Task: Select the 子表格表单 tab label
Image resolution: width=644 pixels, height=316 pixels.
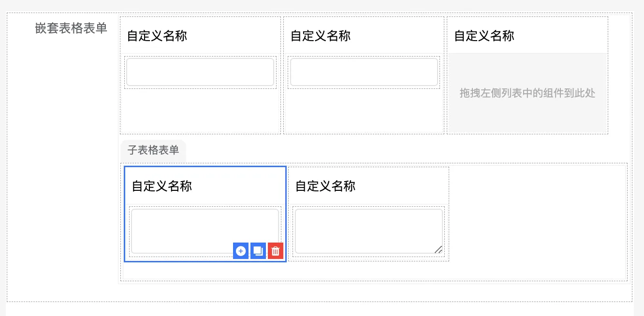Action: click(x=153, y=150)
